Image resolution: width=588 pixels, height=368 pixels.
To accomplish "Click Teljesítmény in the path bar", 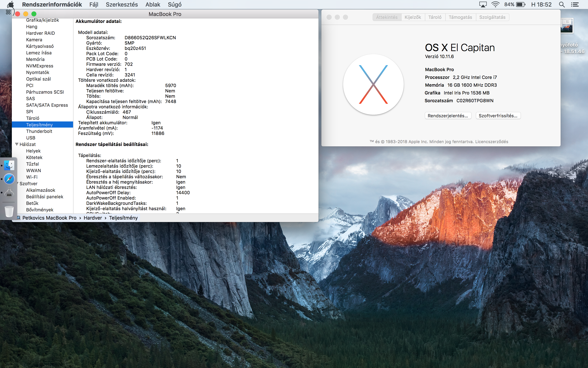I will (x=124, y=218).
